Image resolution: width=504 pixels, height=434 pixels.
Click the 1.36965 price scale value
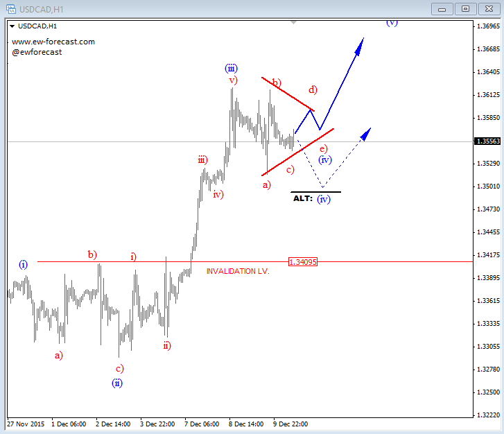[x=488, y=26]
